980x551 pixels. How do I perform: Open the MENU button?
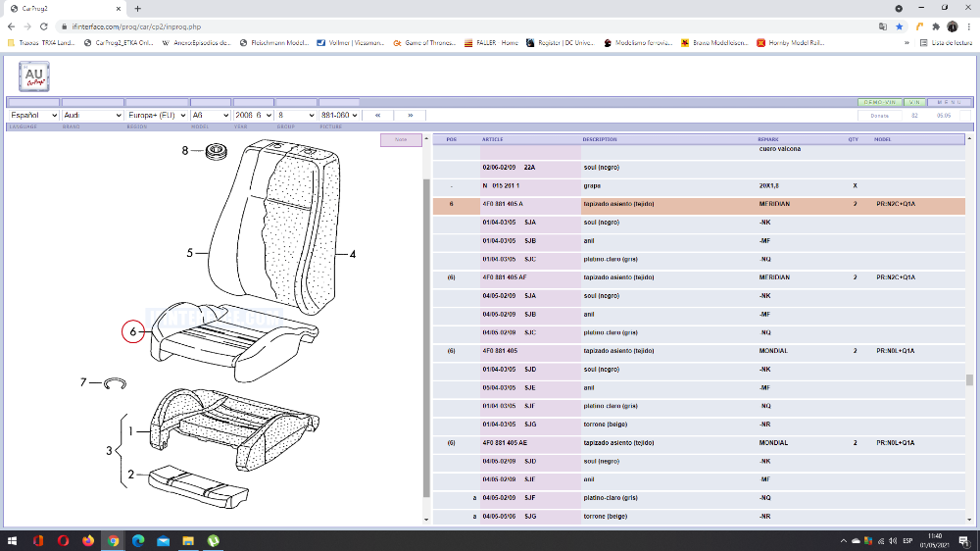[x=950, y=103]
